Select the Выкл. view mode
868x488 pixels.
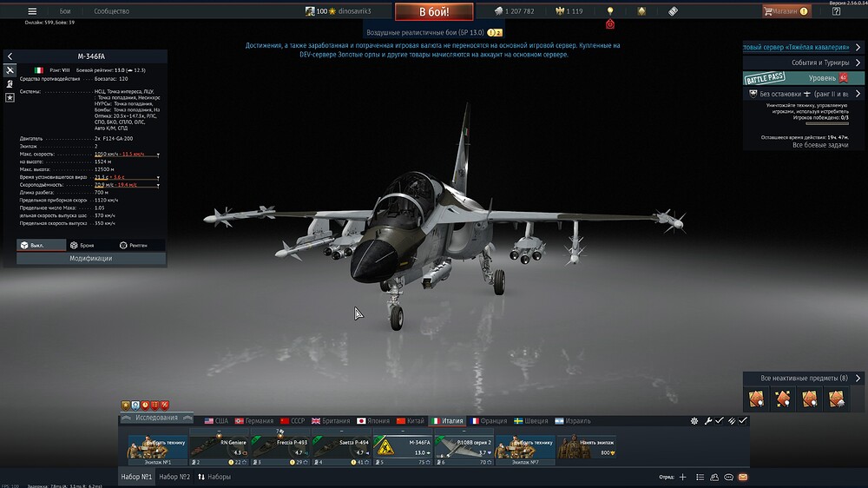pyautogui.click(x=42, y=245)
